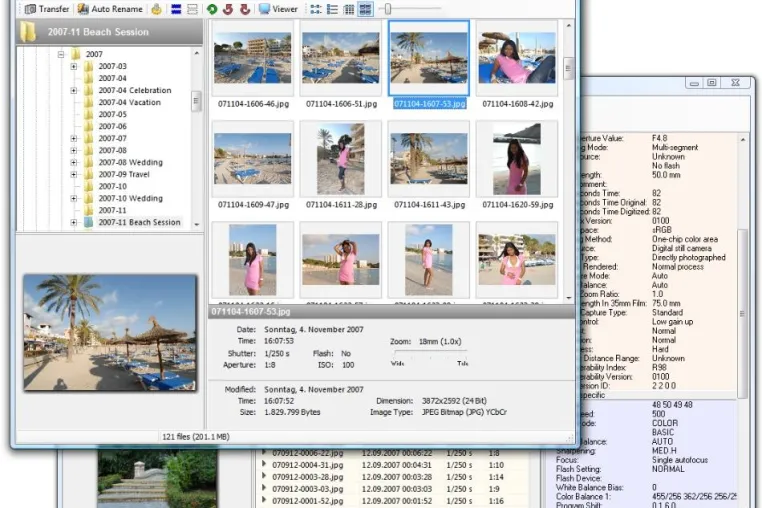Select the 2007-07 folder label

click(x=112, y=138)
